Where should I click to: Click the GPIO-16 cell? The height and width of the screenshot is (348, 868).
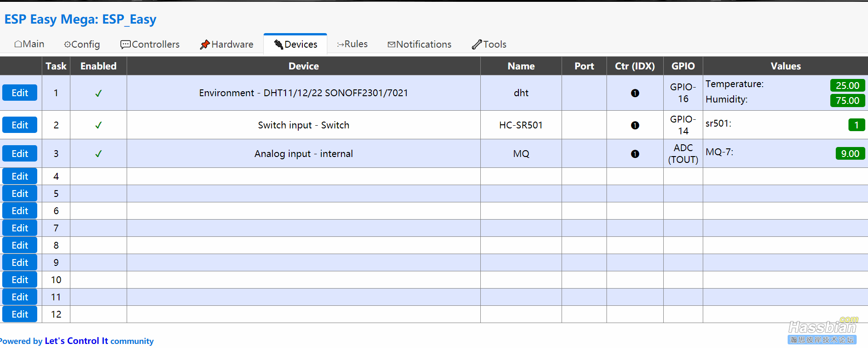[683, 93]
